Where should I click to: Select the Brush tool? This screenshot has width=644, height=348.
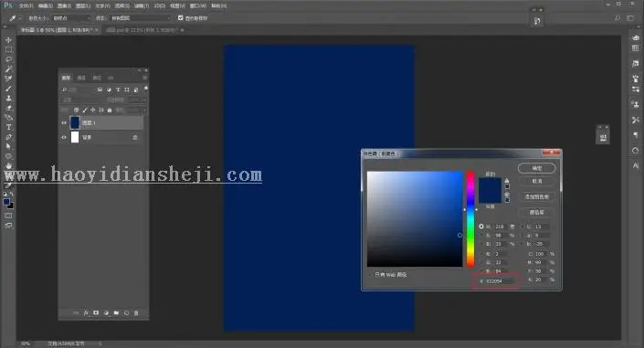8,89
